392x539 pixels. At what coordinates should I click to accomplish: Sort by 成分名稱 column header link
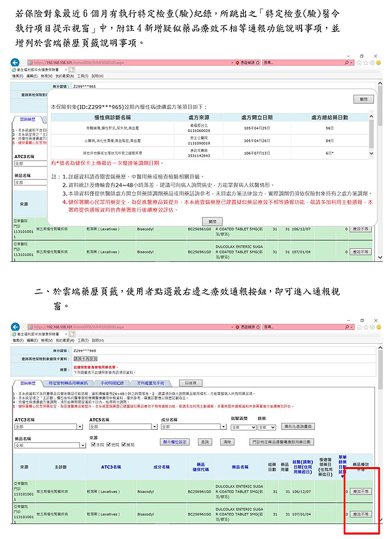(x=161, y=467)
